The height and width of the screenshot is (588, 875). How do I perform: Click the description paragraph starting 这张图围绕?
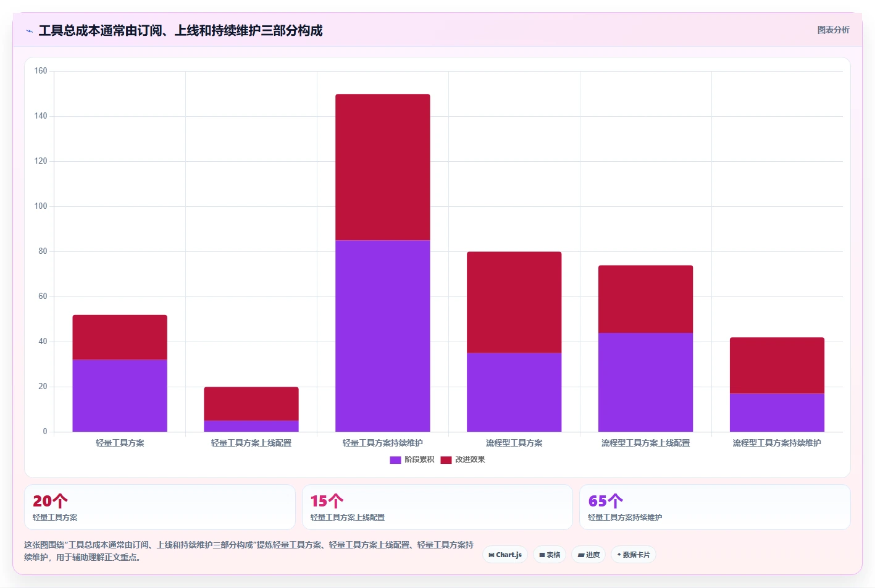pos(249,551)
